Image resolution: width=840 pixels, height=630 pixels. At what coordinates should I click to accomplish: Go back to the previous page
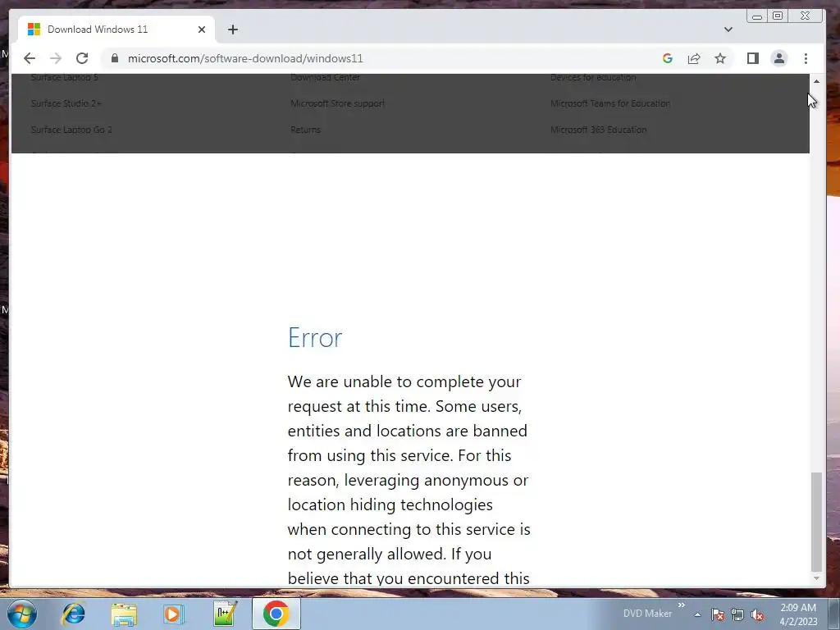pos(30,58)
